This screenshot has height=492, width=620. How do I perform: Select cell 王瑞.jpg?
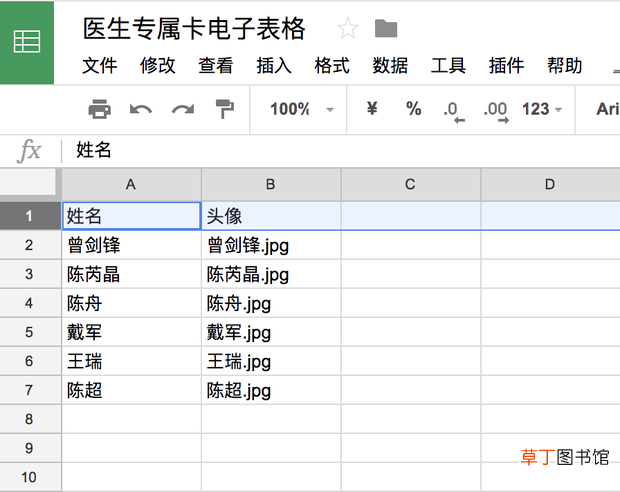pyautogui.click(x=271, y=361)
